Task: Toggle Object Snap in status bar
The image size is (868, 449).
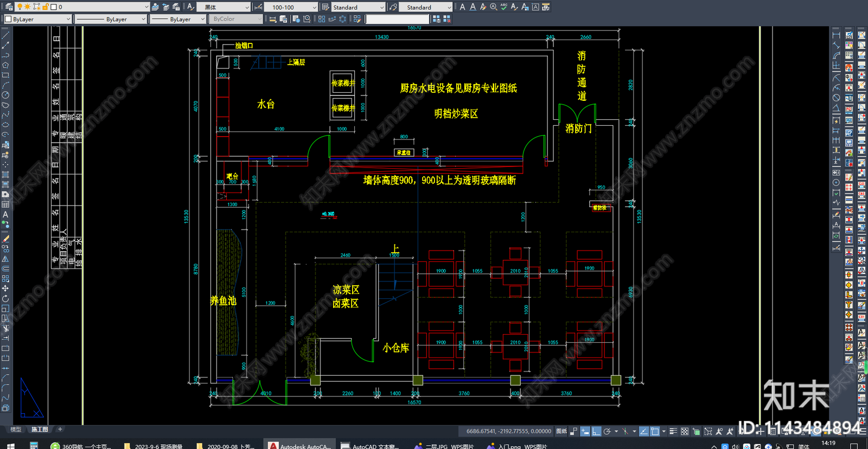Action: click(655, 432)
